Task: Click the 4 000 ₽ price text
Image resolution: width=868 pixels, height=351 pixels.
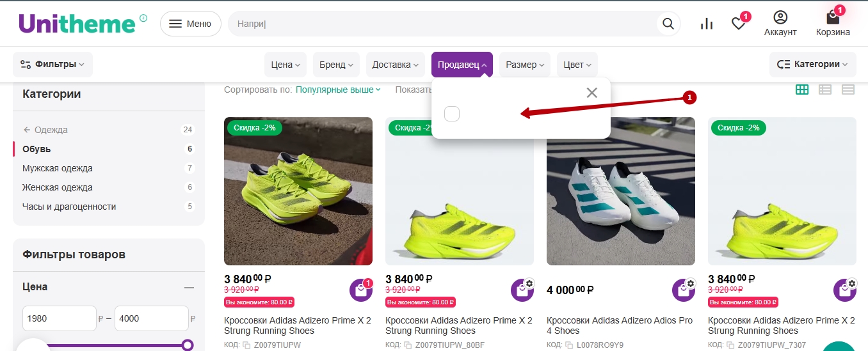Action: 570,290
